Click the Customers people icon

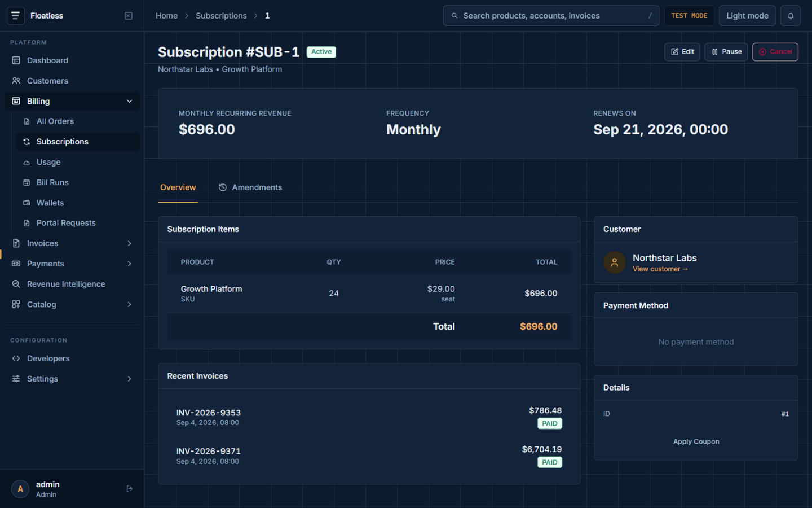point(16,81)
